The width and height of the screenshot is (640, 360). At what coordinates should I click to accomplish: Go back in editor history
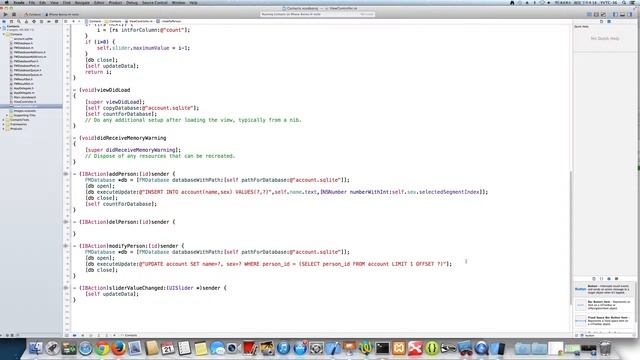click(73, 21)
